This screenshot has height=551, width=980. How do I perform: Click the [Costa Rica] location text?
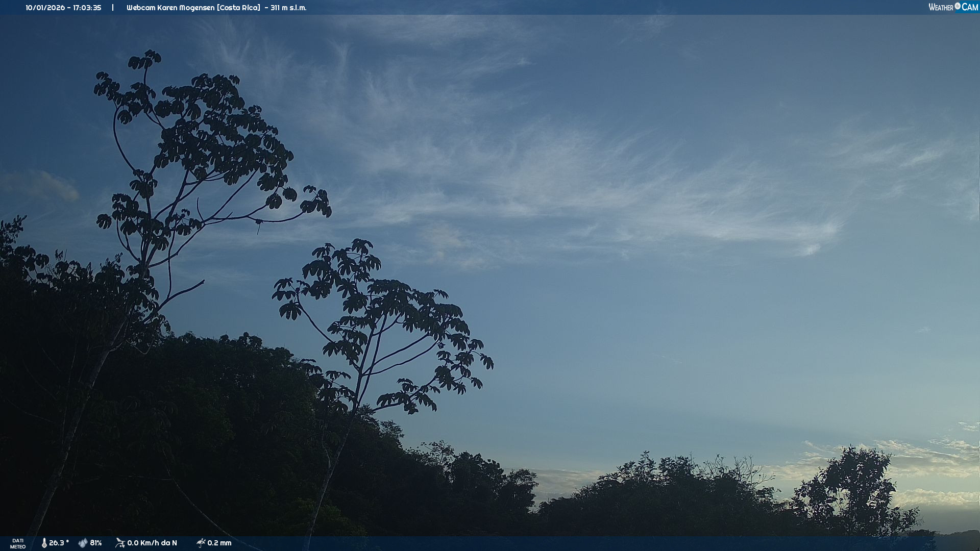pyautogui.click(x=238, y=8)
